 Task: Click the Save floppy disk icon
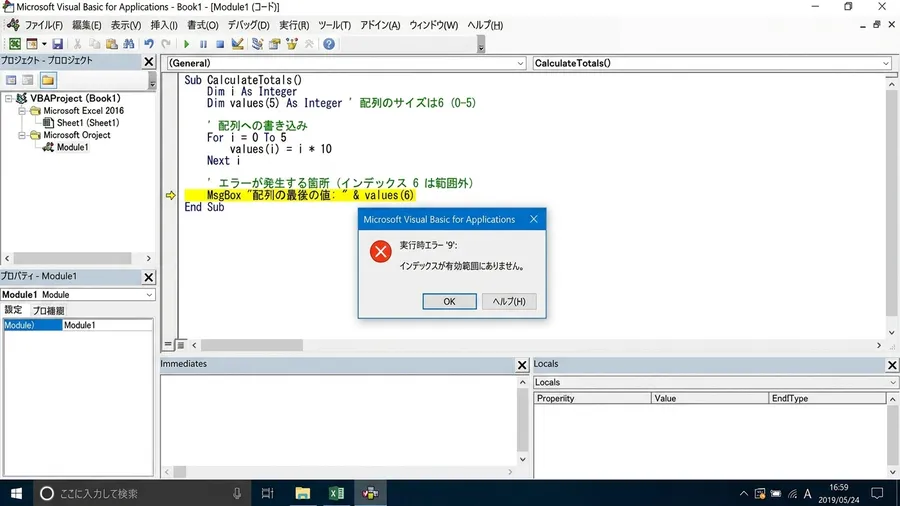[57, 44]
